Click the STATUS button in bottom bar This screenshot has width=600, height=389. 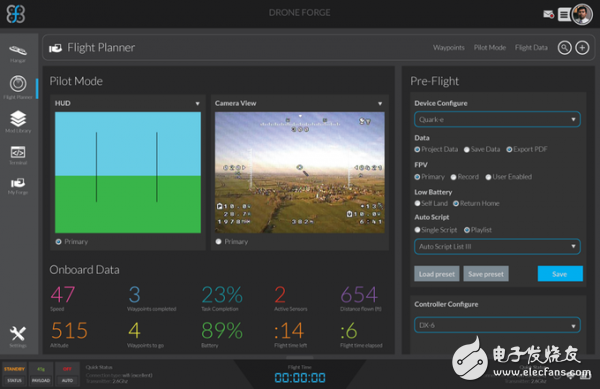tap(15, 381)
